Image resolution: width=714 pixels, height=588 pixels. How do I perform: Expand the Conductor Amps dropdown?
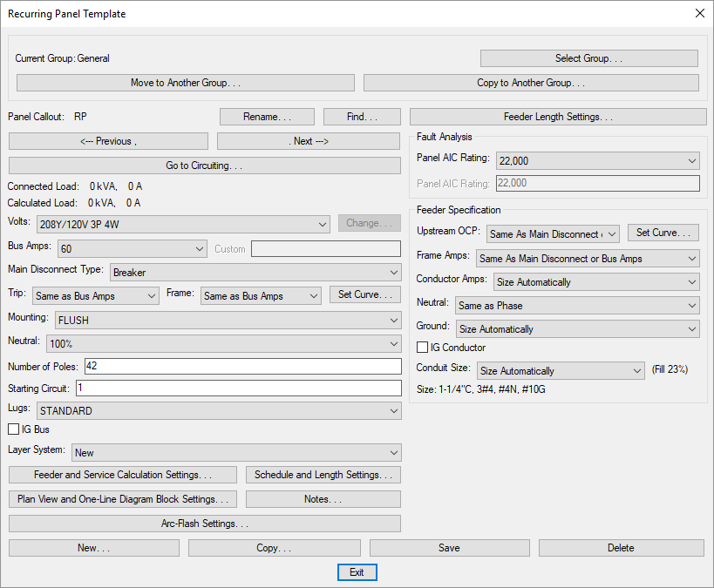coord(596,282)
